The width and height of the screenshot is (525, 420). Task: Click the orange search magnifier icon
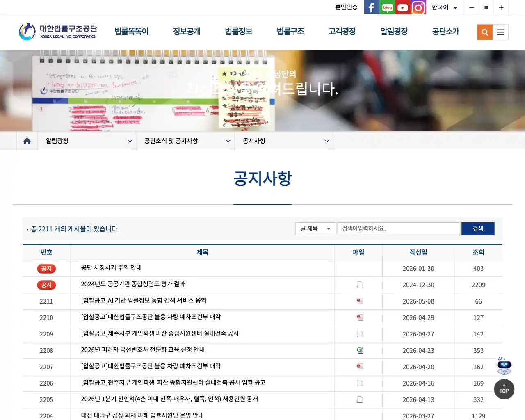pos(485,32)
